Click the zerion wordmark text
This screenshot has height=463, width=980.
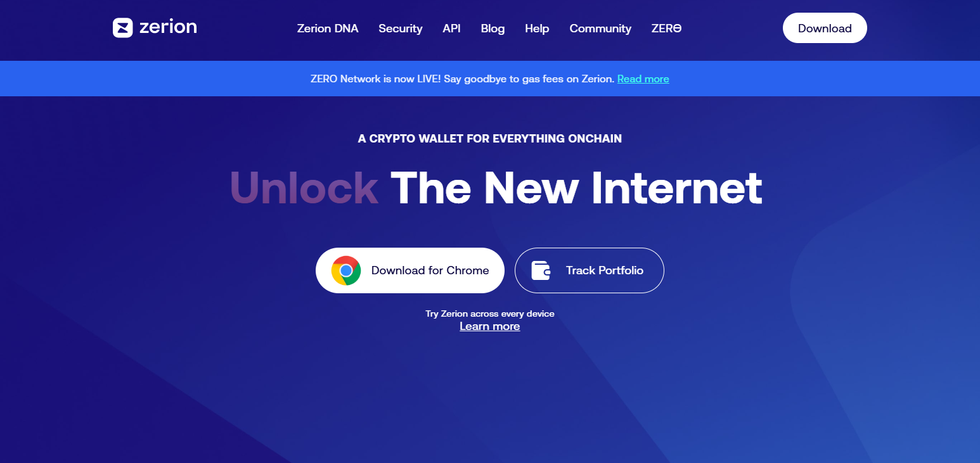[x=168, y=27]
